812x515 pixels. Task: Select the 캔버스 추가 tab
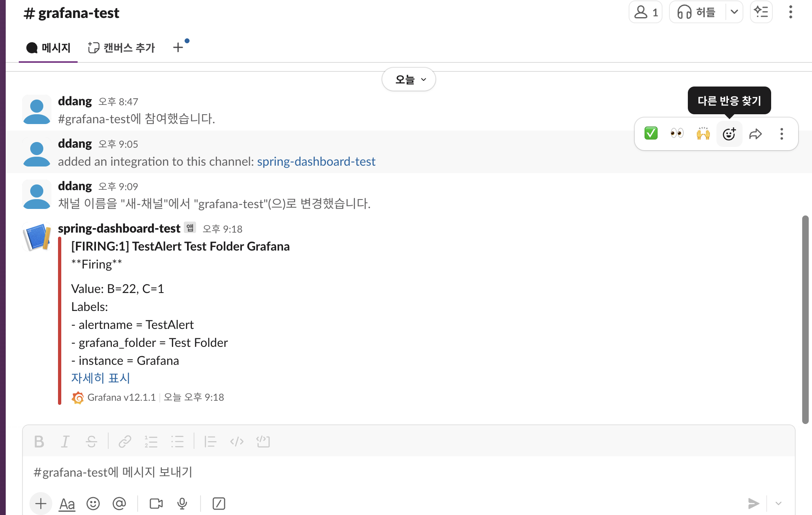(x=122, y=48)
